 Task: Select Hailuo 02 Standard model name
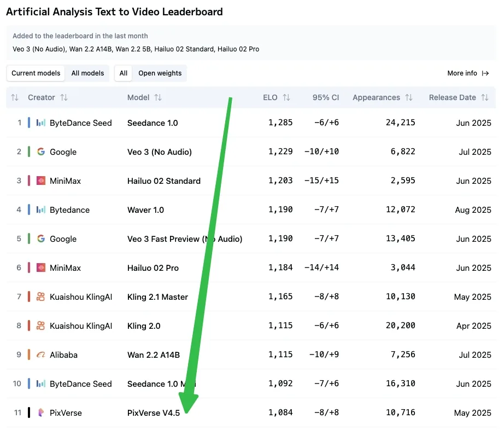(164, 181)
